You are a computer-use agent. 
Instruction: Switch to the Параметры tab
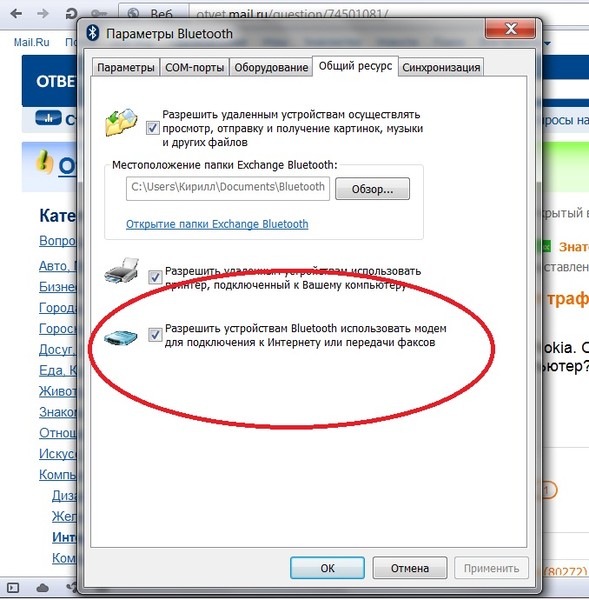pyautogui.click(x=126, y=67)
